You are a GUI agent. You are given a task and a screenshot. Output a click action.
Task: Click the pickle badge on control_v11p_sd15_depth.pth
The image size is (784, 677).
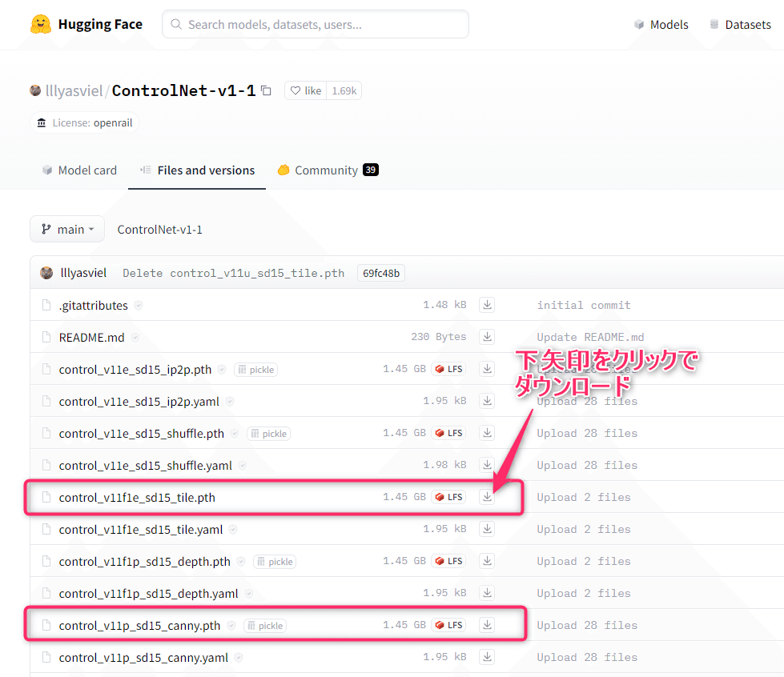274,561
